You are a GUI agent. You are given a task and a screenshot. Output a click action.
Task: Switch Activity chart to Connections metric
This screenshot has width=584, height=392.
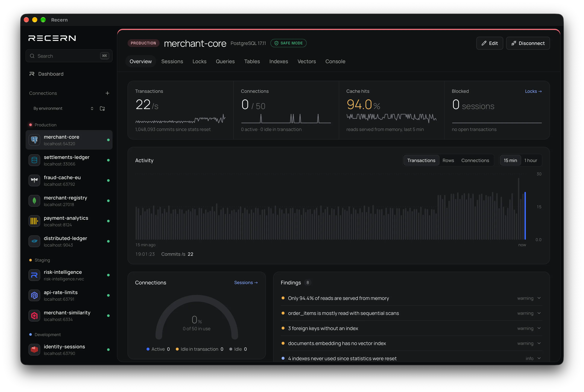[x=475, y=161]
